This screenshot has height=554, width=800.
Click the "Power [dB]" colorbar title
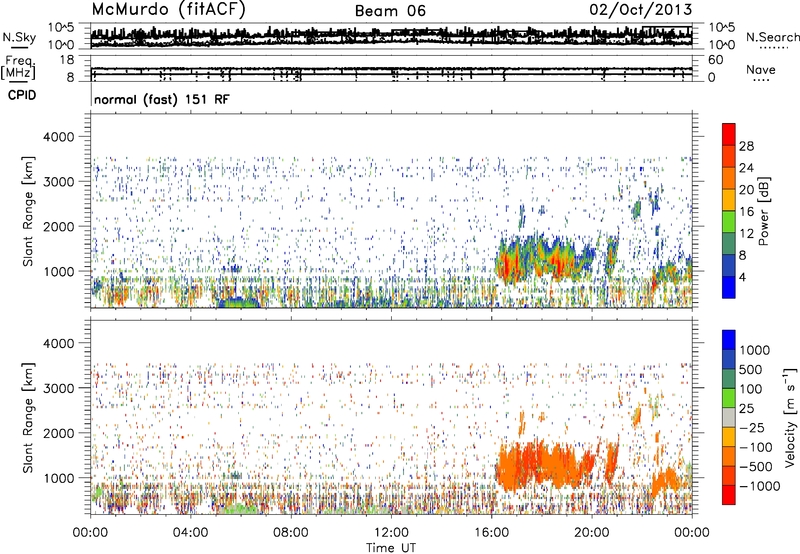point(764,211)
